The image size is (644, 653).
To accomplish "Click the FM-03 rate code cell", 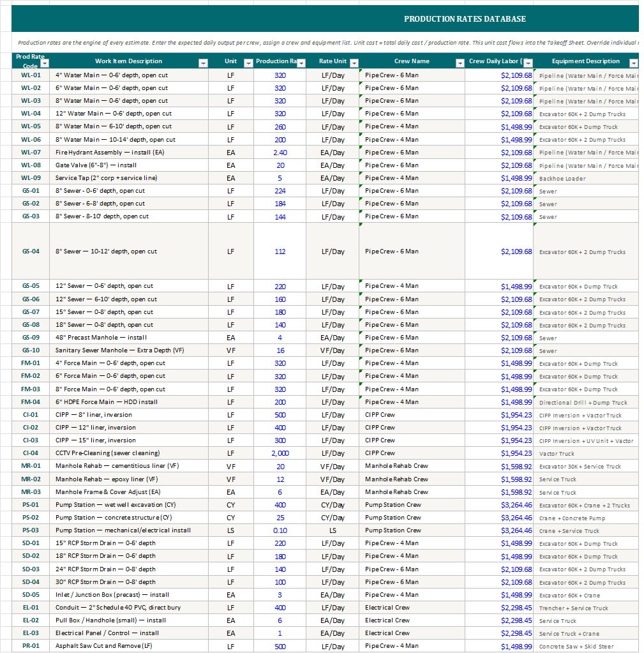I will click(31, 389).
